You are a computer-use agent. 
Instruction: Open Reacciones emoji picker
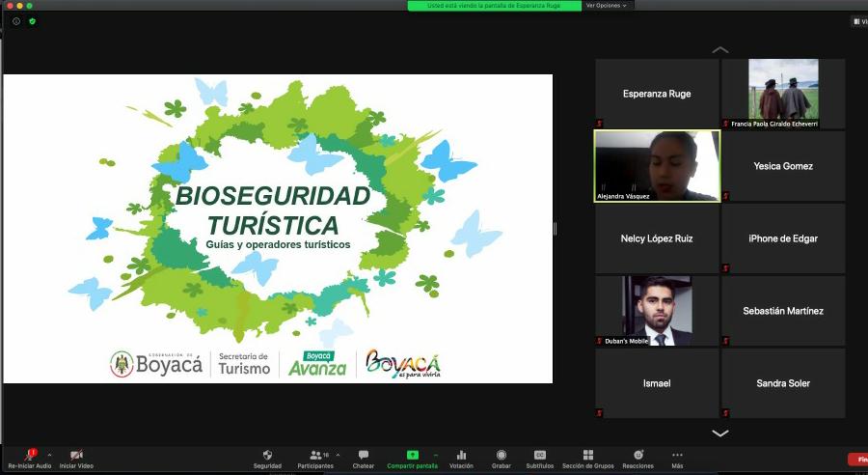[637, 455]
